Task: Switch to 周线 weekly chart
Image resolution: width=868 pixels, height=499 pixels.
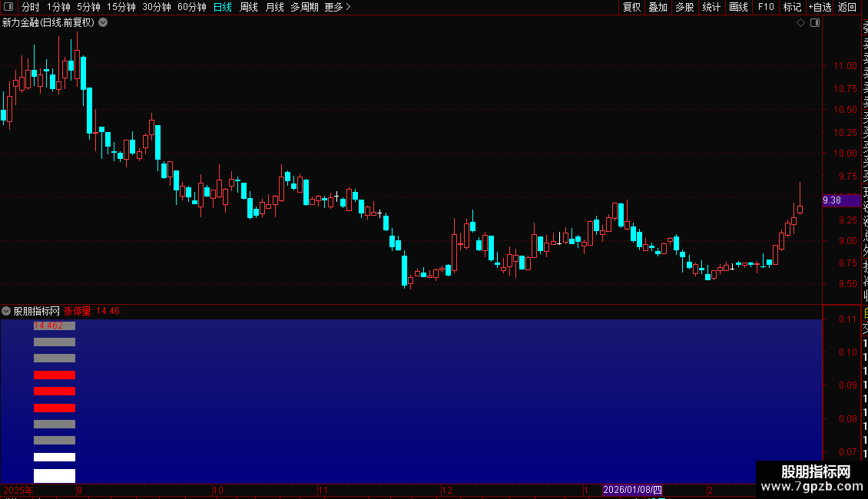Action: point(249,7)
